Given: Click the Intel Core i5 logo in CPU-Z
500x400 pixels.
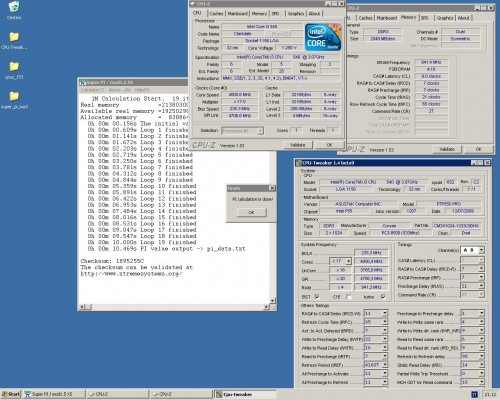Looking at the screenshot, I should click(323, 37).
